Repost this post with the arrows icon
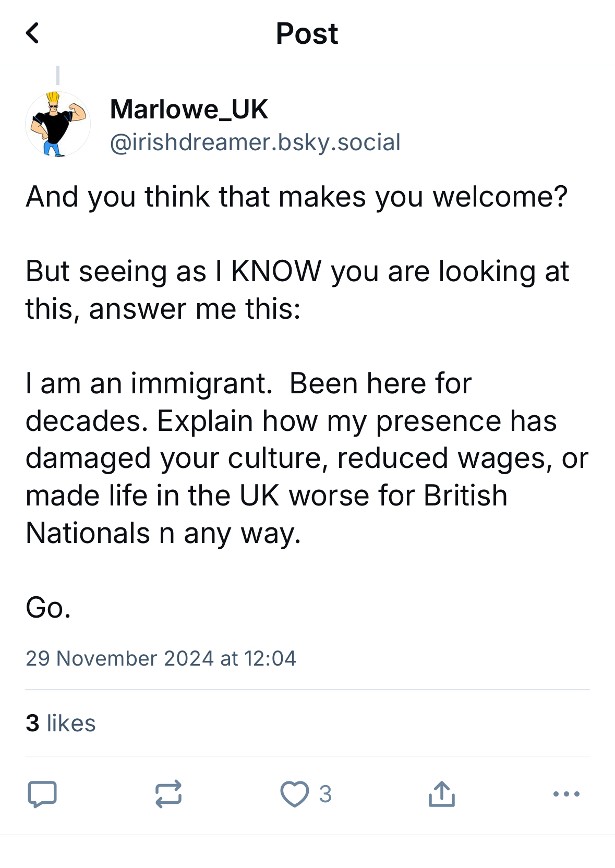 click(x=168, y=794)
